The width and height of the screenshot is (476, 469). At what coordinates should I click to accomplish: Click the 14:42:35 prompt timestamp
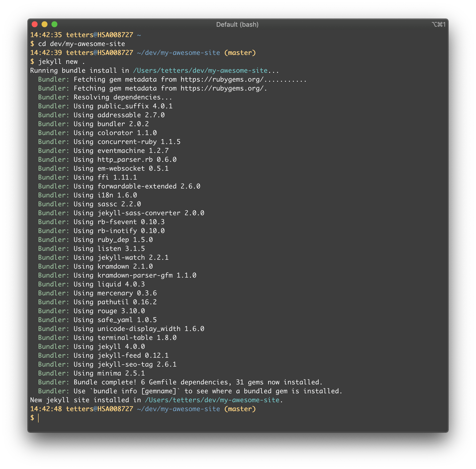46,35
